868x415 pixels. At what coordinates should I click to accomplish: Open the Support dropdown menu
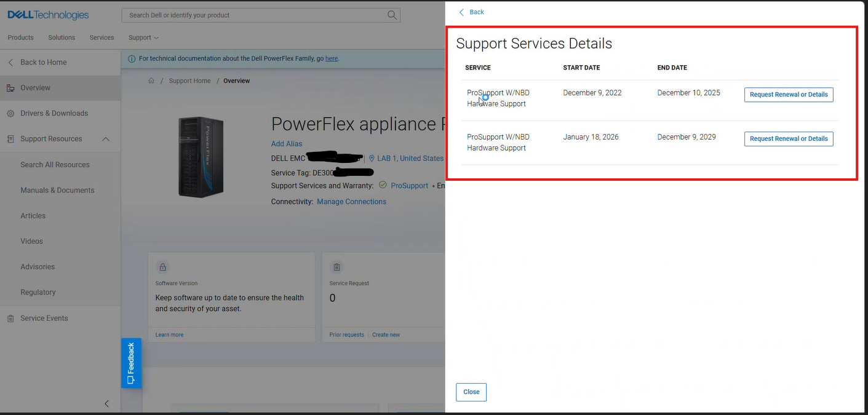coord(143,38)
